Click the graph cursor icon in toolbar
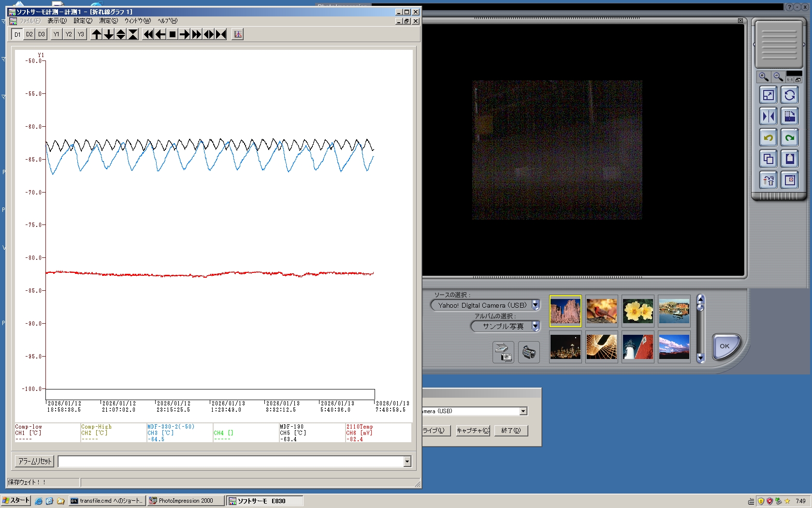 tap(237, 34)
